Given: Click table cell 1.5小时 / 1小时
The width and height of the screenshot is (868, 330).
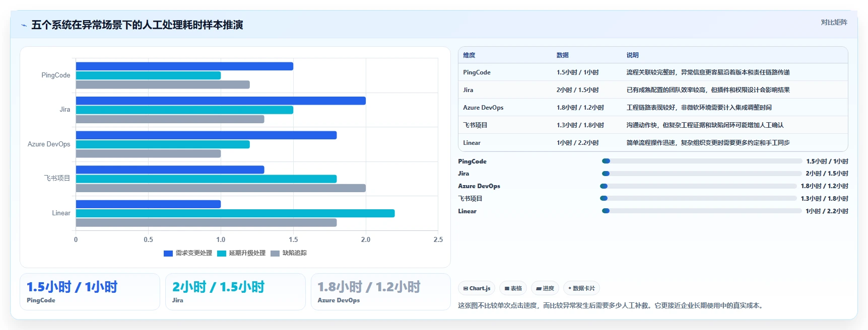Looking at the screenshot, I should click(578, 72).
